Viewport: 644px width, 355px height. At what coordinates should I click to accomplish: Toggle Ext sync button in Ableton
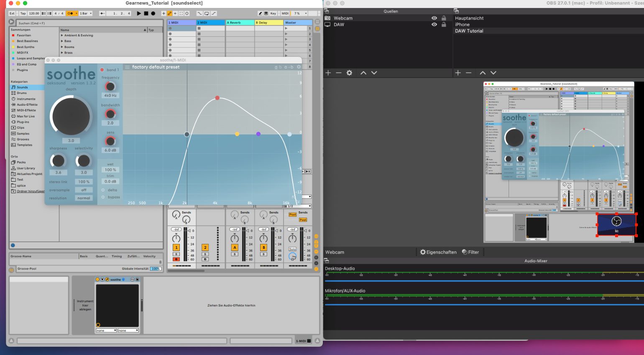(x=12, y=13)
